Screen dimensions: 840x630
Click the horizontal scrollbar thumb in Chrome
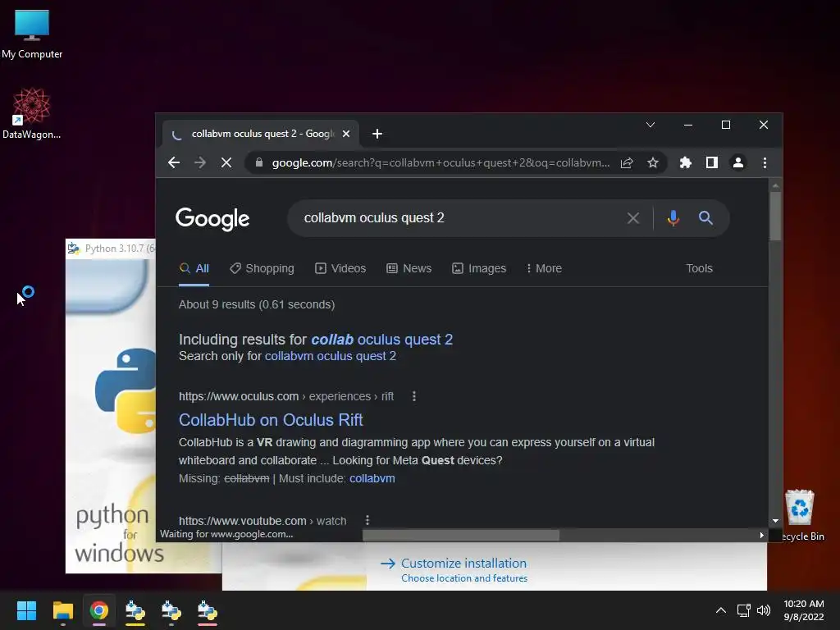click(461, 535)
